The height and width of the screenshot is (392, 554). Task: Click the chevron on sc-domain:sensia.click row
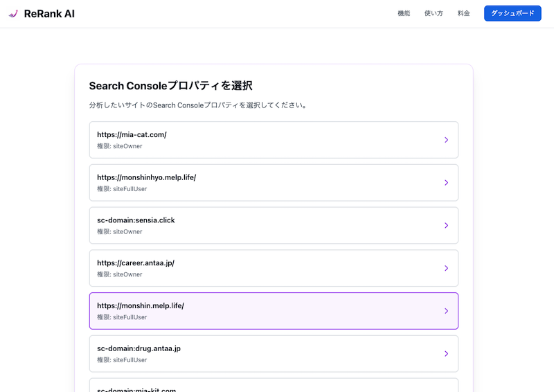[x=446, y=226]
